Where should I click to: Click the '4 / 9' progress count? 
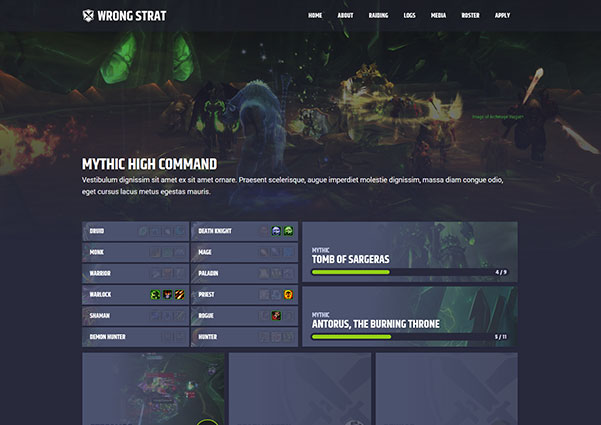[x=501, y=272]
